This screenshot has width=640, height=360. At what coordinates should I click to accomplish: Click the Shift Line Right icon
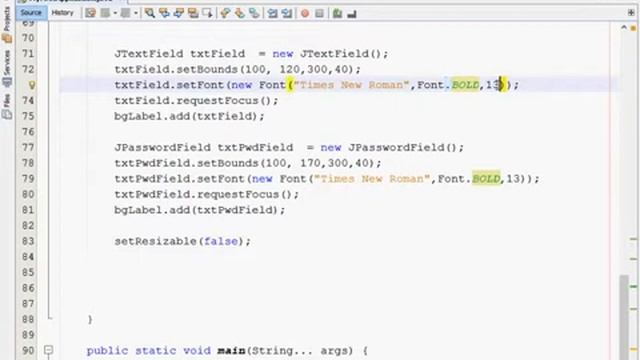(287, 13)
